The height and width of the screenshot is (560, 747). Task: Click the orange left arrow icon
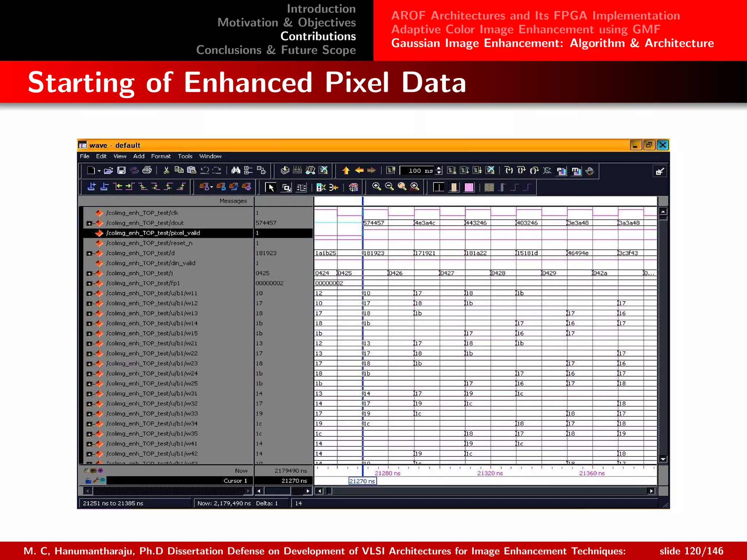359,170
